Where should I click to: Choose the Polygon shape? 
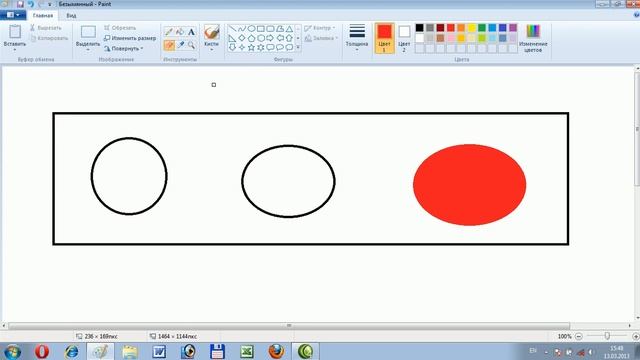(280, 29)
